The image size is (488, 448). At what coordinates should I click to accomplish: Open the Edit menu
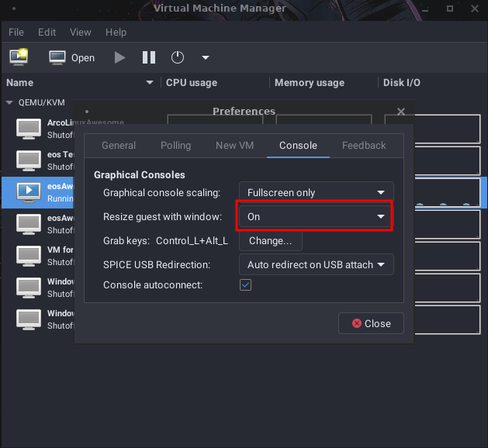tap(47, 33)
